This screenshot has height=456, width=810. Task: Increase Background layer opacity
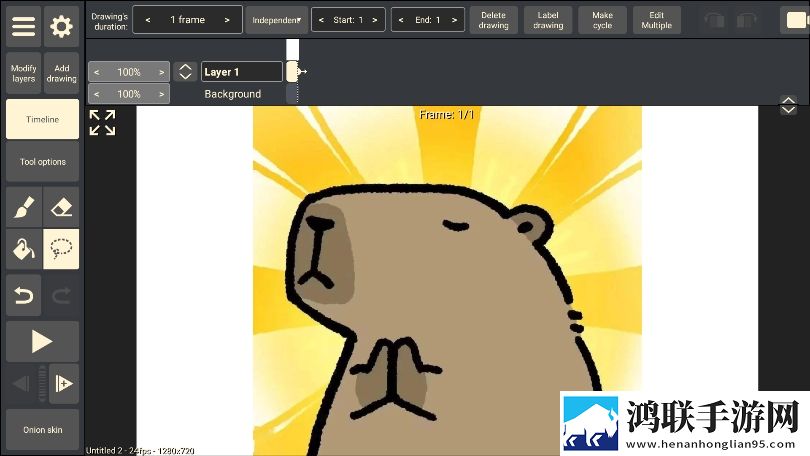pos(162,94)
